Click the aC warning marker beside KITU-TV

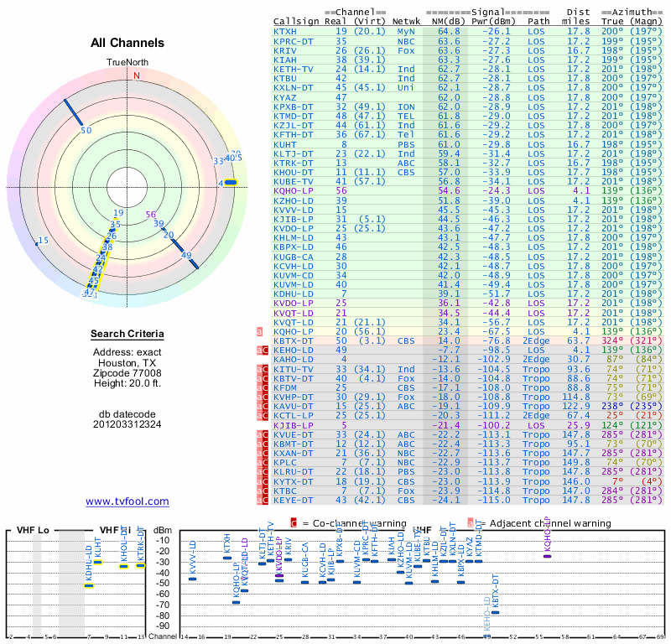tap(263, 369)
